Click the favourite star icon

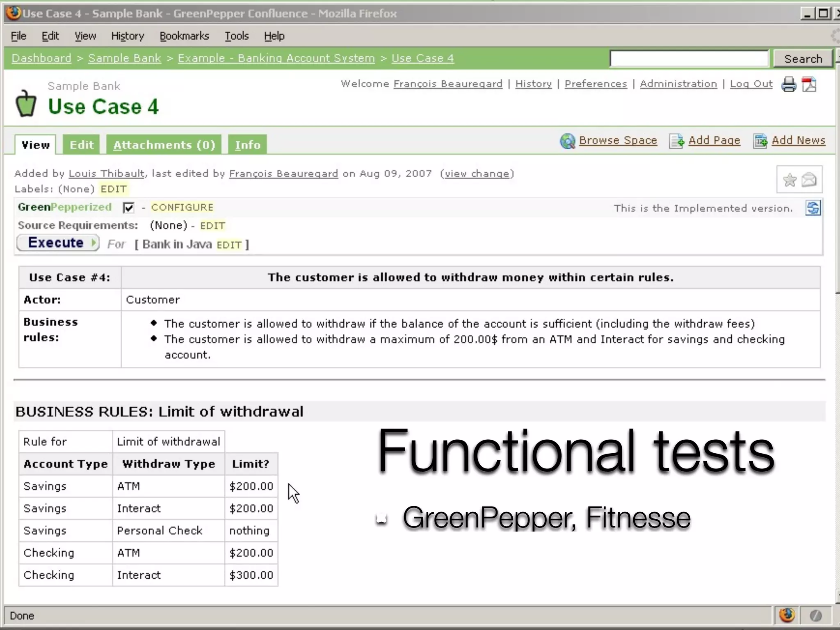pyautogui.click(x=789, y=180)
